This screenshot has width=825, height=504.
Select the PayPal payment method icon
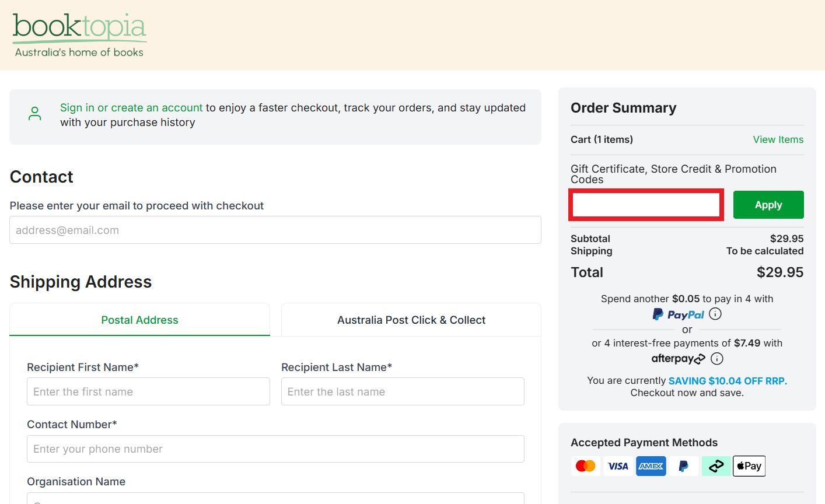(x=683, y=466)
